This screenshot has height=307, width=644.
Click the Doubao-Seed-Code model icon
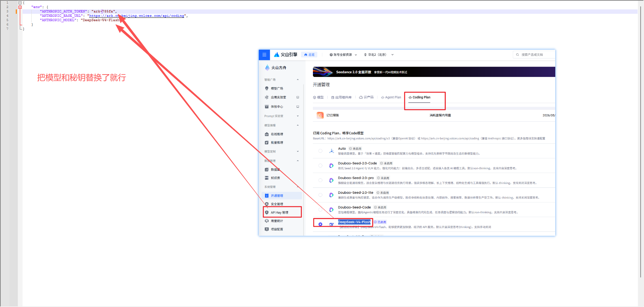[331, 210]
